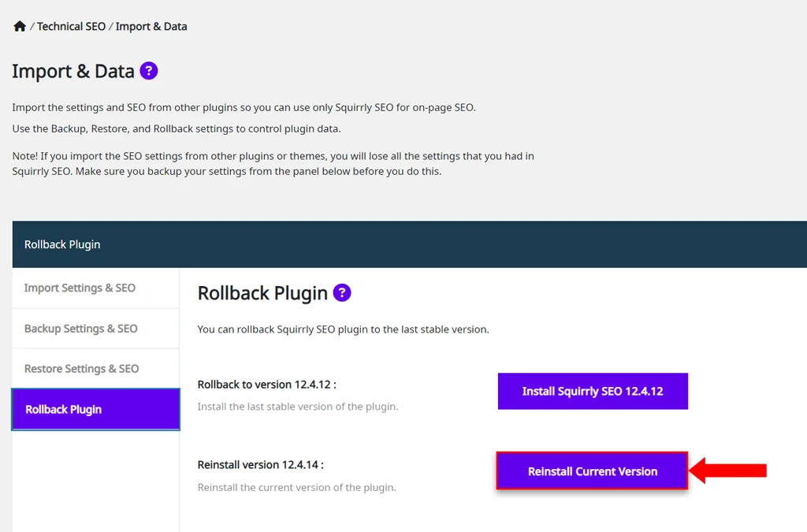Screen dimensions: 807x532
Task: Click the red arrow pointing at Reinstall button
Action: 728,471
